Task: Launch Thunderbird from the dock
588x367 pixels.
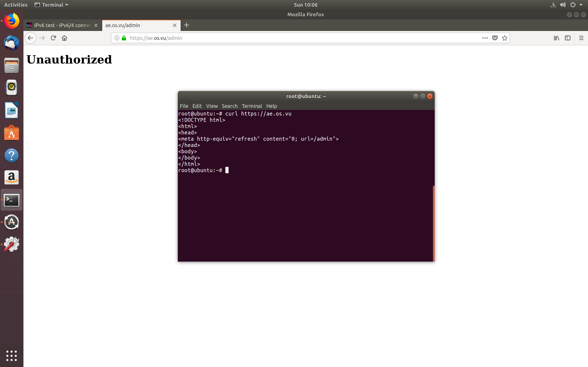Action: tap(11, 43)
